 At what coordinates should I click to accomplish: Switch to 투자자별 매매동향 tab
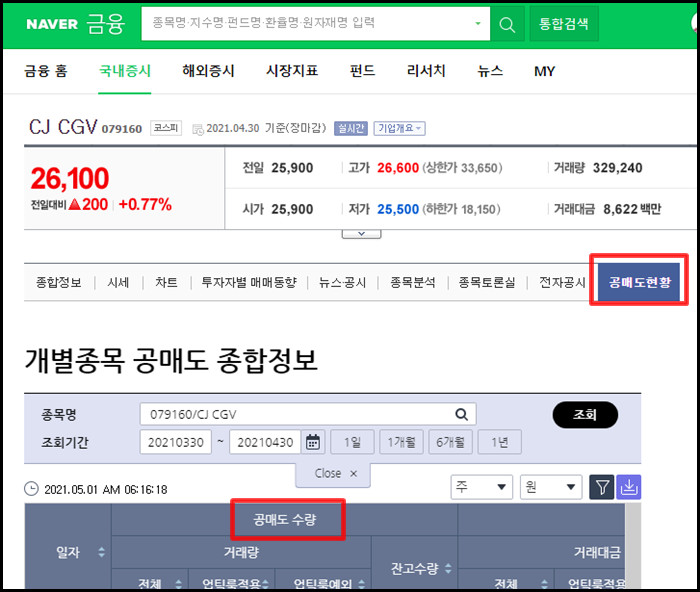249,282
